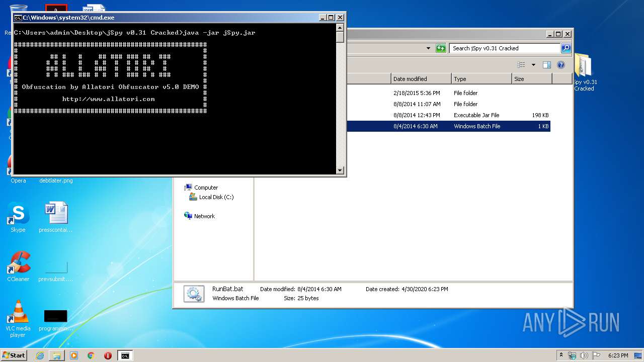Open Google Chrome from the taskbar
The image size is (644, 362).
91,355
